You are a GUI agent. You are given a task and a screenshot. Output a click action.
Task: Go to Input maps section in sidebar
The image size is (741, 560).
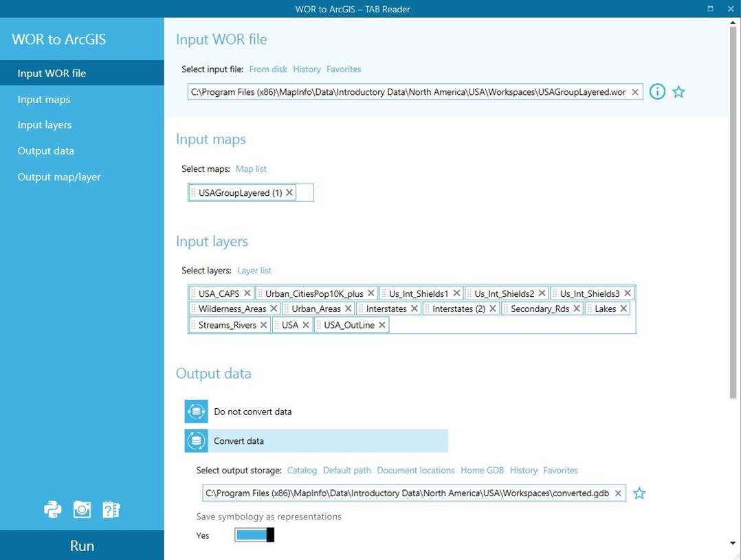tap(82, 99)
